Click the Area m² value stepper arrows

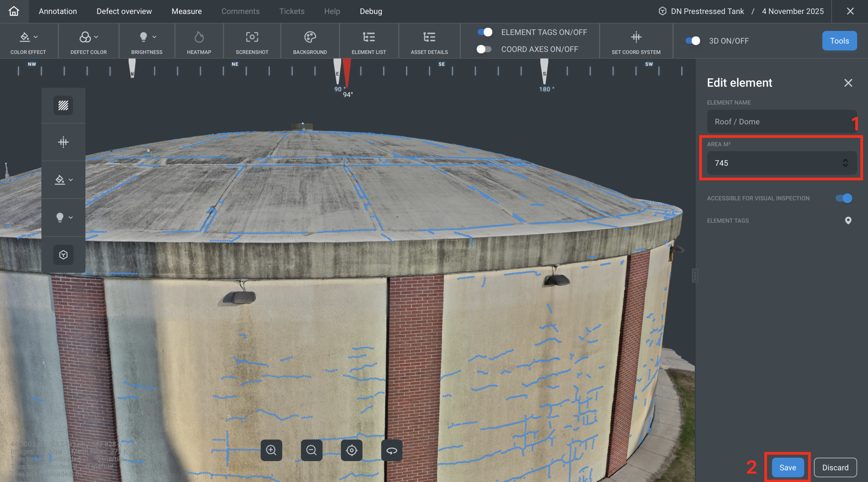coord(846,163)
